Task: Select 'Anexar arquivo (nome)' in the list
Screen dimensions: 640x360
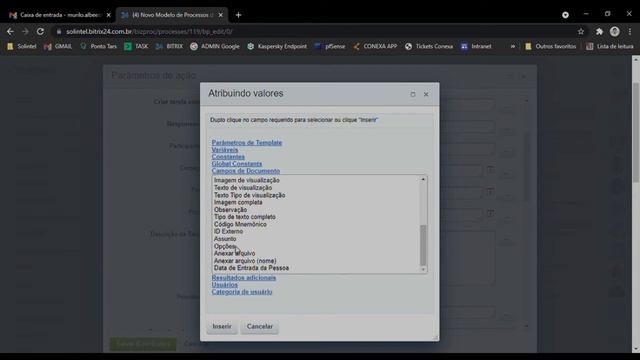Action: [245, 261]
